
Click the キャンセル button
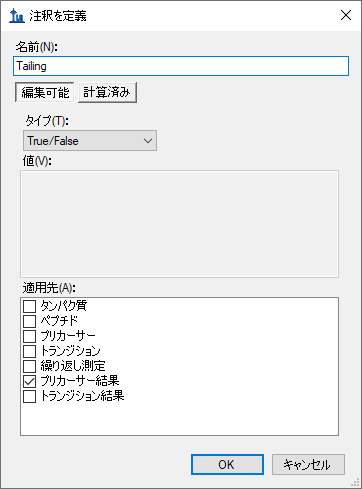tap(308, 464)
